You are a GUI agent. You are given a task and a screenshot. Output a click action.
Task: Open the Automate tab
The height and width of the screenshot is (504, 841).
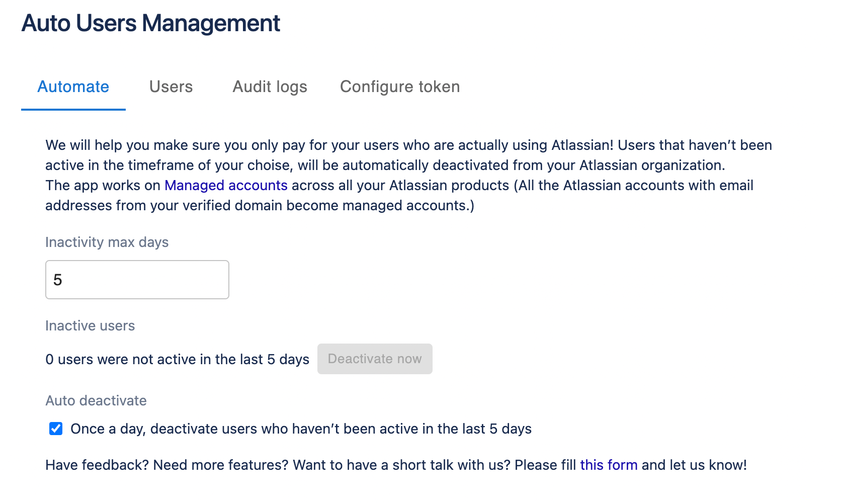pos(73,87)
